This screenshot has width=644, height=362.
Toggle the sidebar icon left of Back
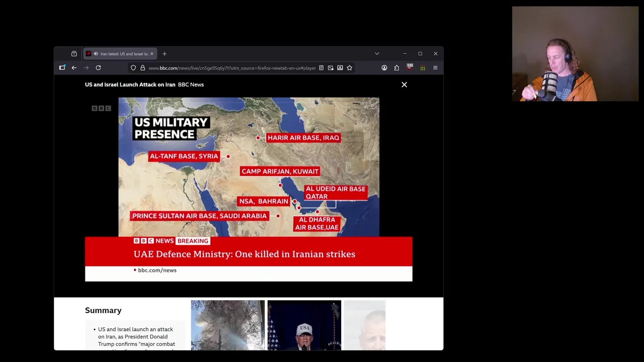click(x=62, y=68)
